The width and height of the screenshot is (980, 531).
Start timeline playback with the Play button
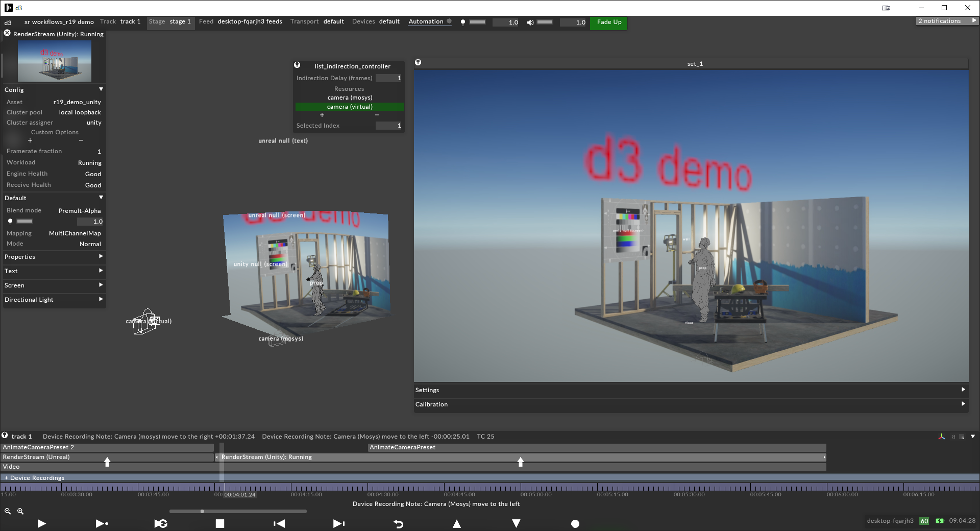(42, 523)
